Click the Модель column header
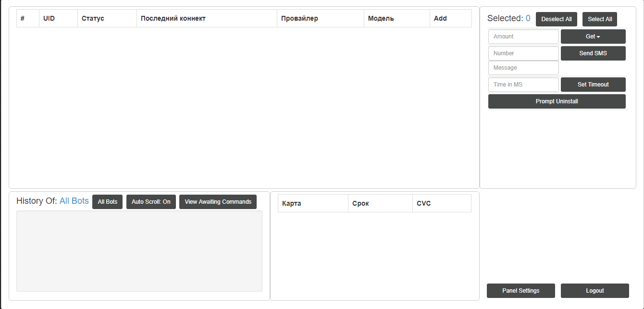 (x=381, y=18)
